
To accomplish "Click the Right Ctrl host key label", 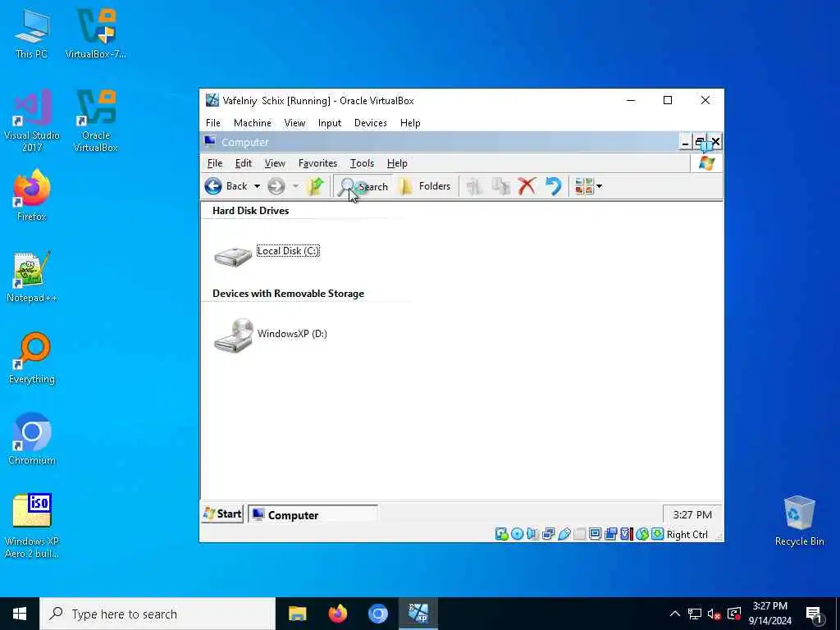I will [687, 535].
